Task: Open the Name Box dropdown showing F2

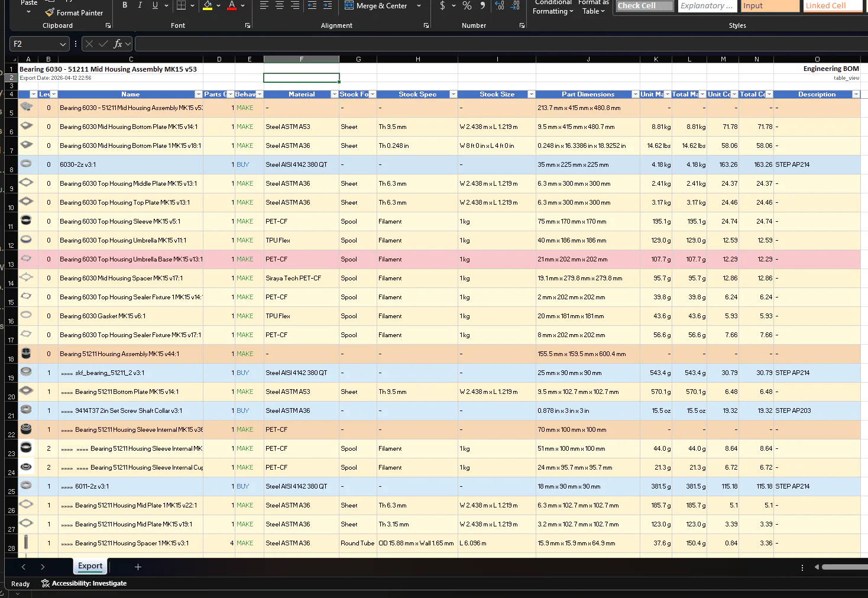Action: tap(63, 44)
